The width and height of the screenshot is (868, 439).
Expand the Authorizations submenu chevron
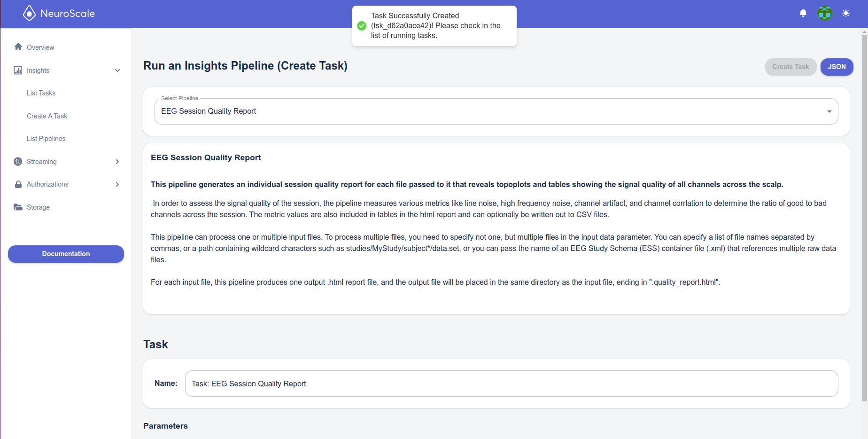pyautogui.click(x=117, y=184)
